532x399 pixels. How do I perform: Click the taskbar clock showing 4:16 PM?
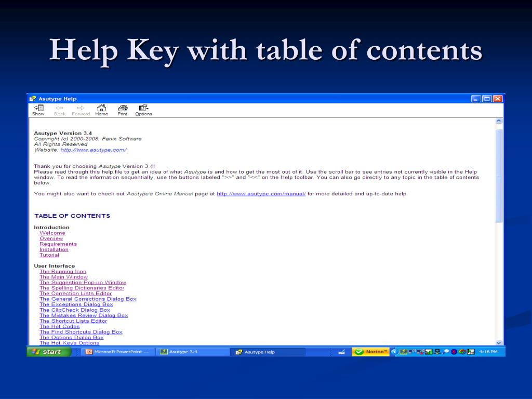(x=488, y=352)
